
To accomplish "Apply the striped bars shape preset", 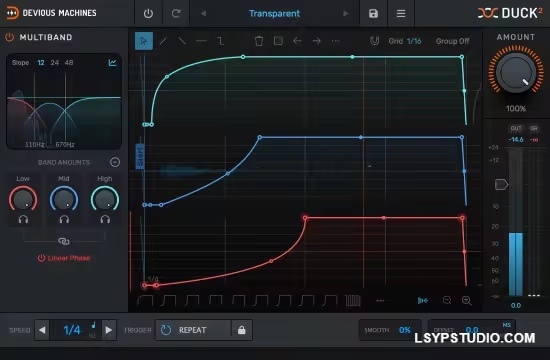I will 353,301.
